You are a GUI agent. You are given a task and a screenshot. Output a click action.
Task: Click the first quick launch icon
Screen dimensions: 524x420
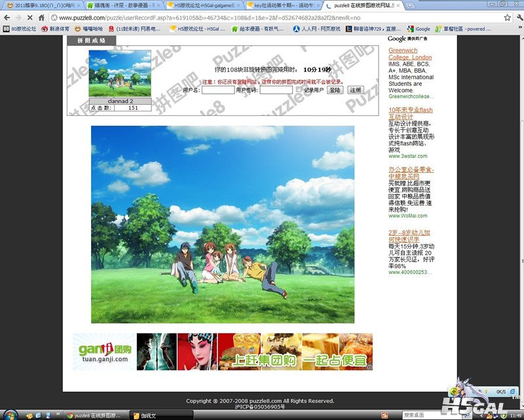29,415
